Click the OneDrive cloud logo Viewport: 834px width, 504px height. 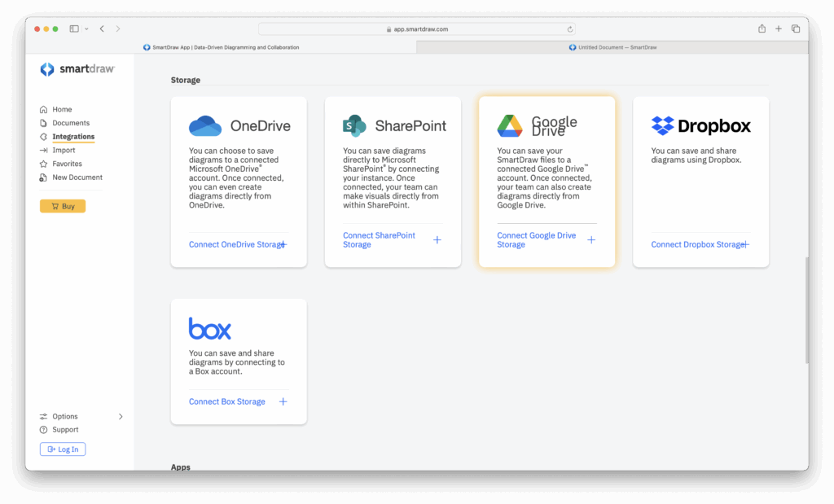point(205,126)
